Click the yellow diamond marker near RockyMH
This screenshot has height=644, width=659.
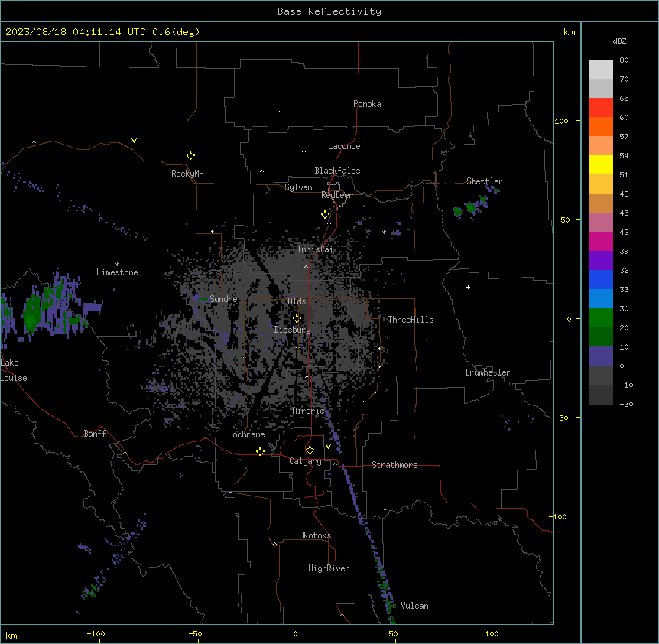point(190,156)
